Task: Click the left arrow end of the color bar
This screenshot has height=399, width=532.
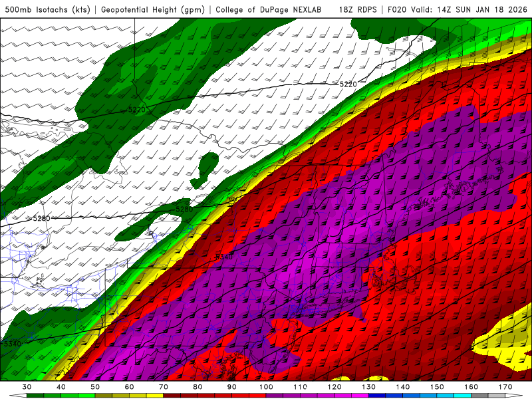Action: [x=18, y=395]
